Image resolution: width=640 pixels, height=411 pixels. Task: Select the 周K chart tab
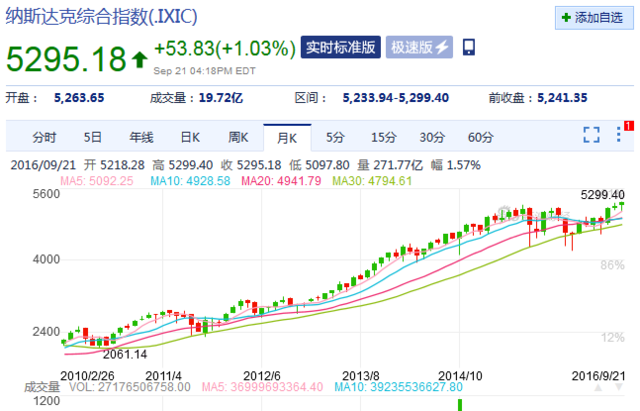pos(238,138)
